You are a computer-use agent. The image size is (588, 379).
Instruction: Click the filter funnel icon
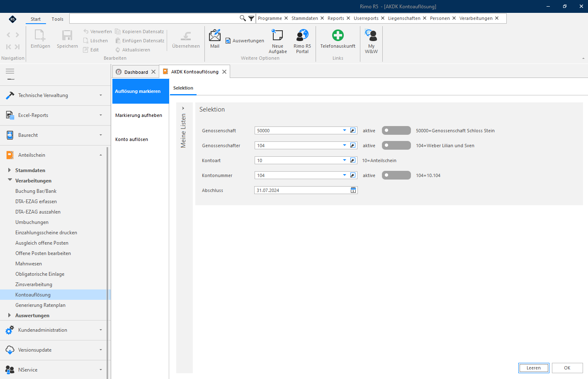click(251, 18)
